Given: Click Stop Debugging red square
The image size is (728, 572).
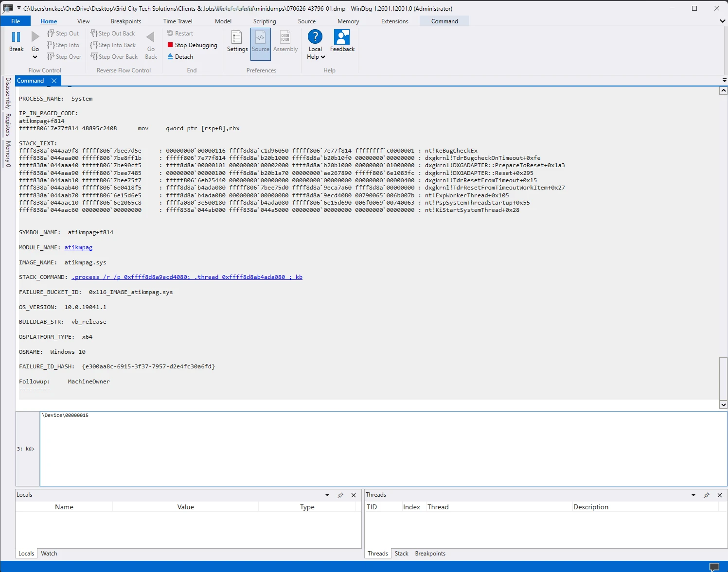Looking at the screenshot, I should click(x=170, y=45).
